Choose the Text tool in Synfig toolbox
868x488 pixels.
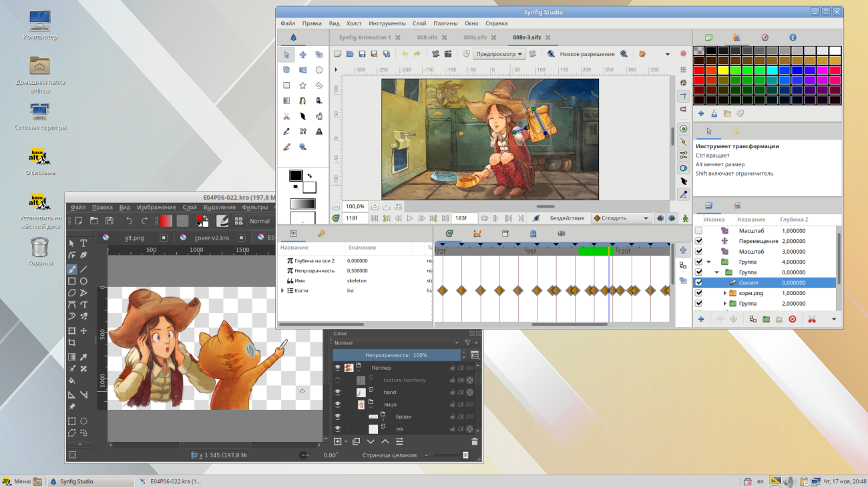(x=318, y=132)
